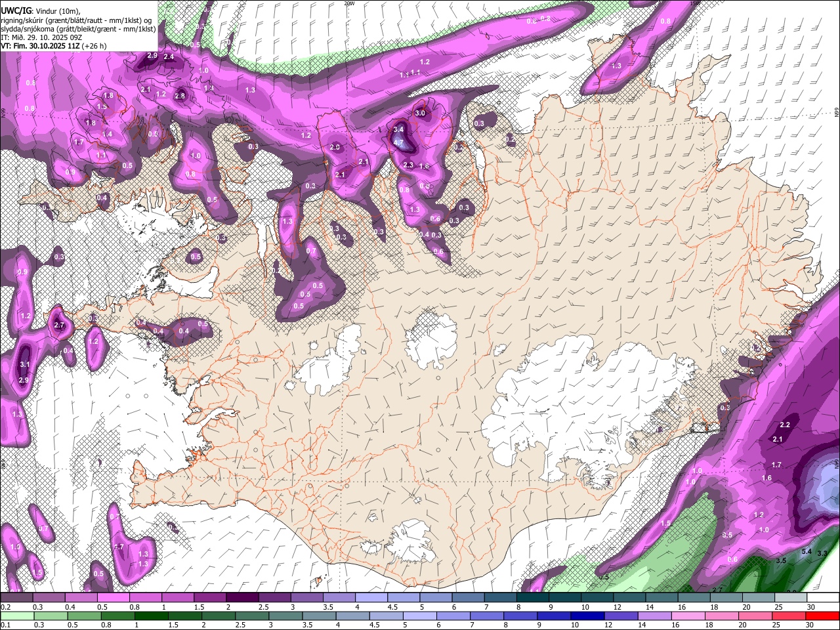Select the 2.2 precipitation value on the map

point(784,425)
